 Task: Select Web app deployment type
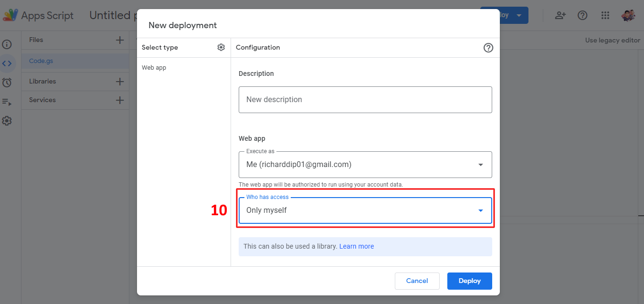154,68
